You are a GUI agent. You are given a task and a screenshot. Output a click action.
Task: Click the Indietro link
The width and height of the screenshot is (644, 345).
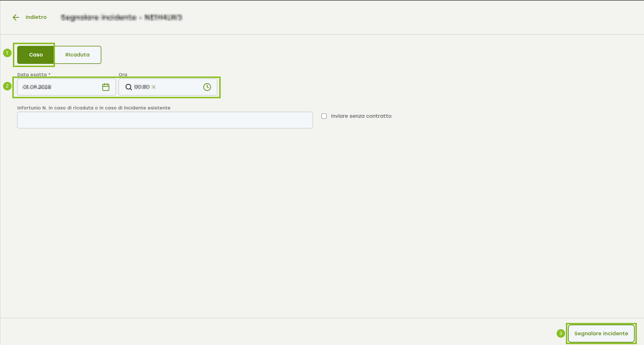tap(36, 17)
